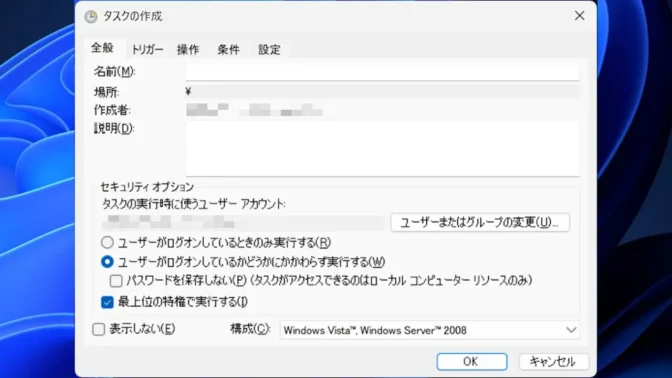
Task: Click the 作成者 label
Action: click(112, 110)
